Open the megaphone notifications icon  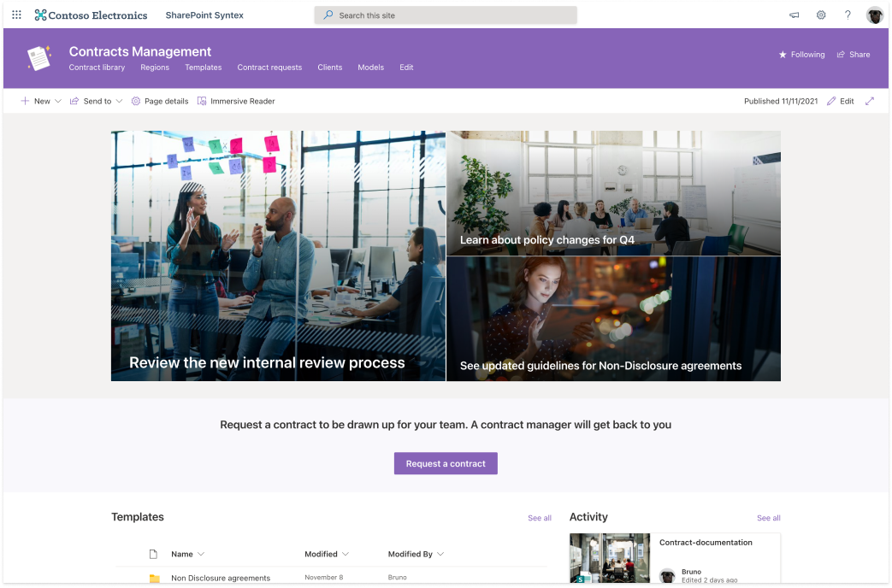(x=794, y=15)
